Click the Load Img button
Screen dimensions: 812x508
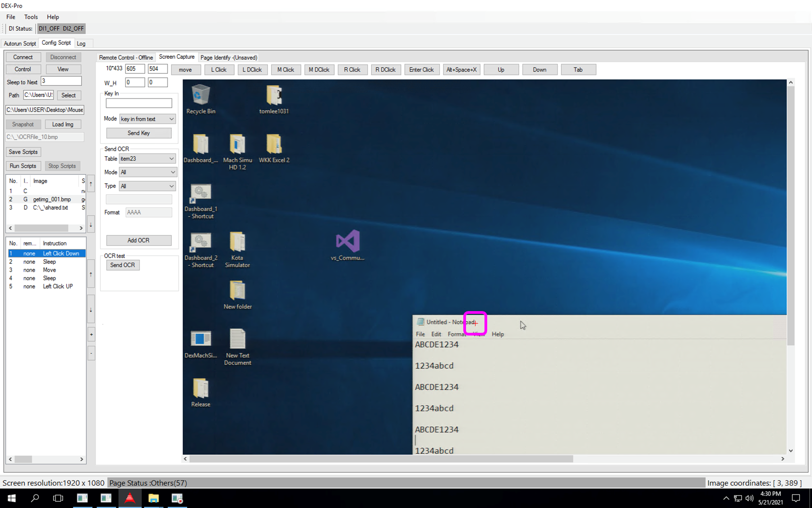coord(63,124)
